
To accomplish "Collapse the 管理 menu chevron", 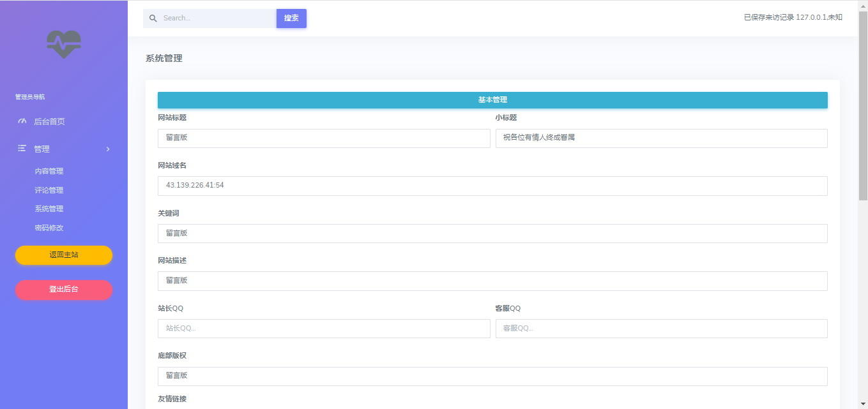I will [x=108, y=149].
